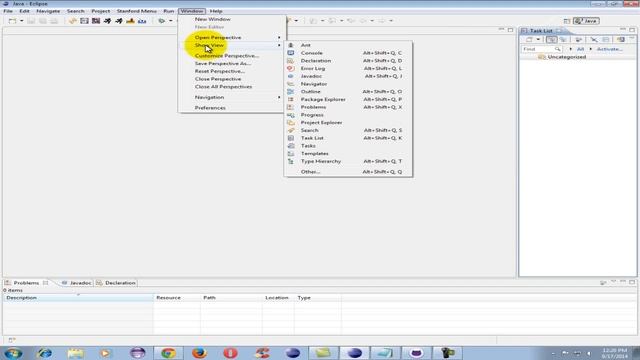Click the Task List Find field
Image resolution: width=640 pixels, height=360 pixels.
point(541,49)
